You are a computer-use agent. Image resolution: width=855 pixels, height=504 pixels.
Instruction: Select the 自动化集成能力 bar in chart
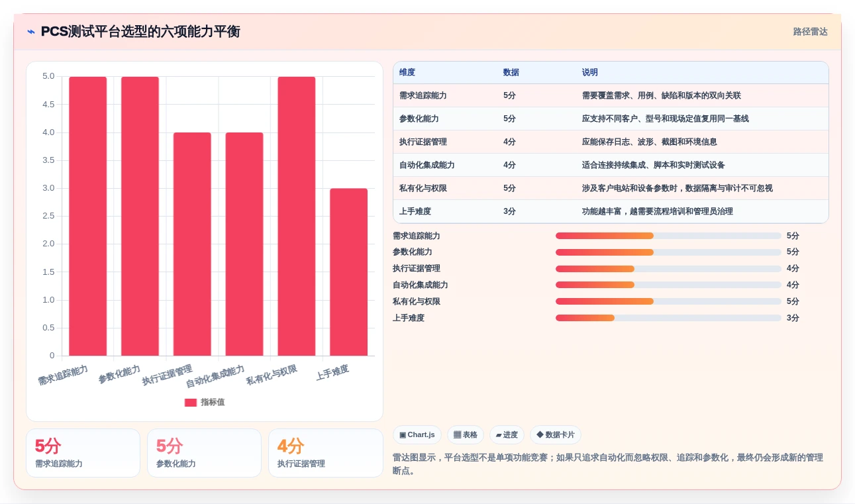(x=244, y=244)
